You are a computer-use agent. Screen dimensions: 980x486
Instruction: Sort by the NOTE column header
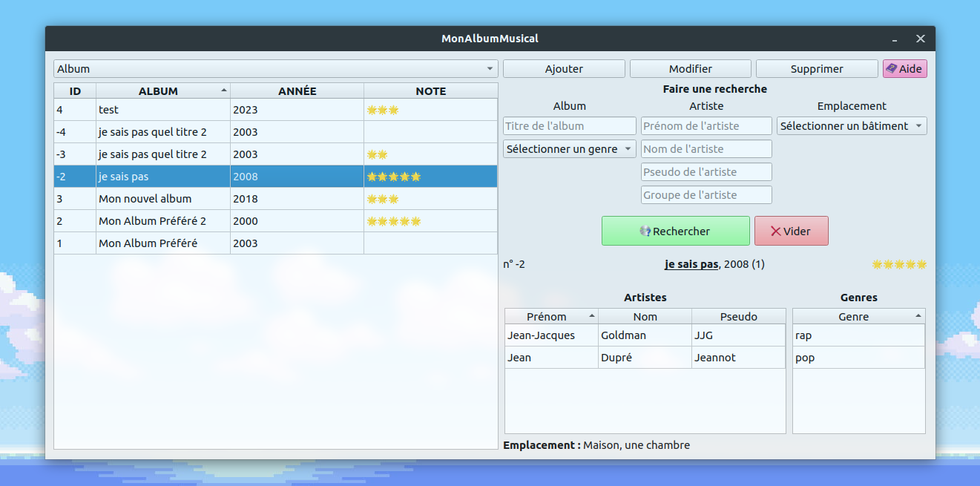pos(430,91)
